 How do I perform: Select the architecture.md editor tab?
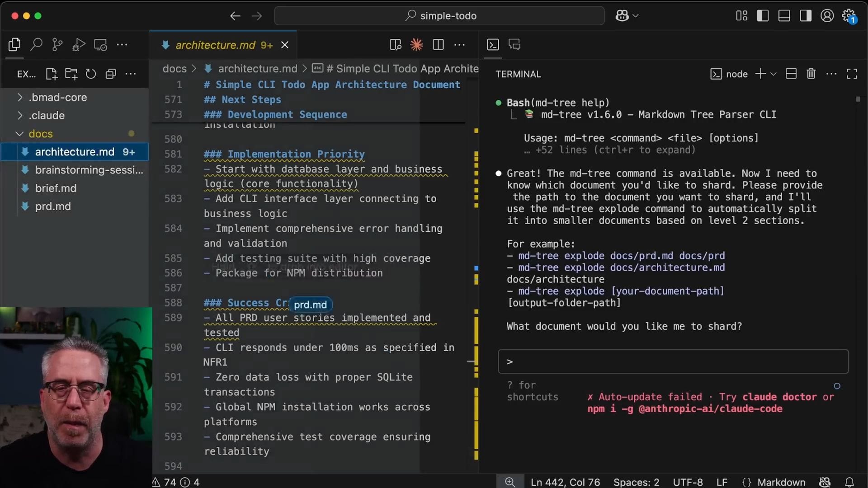pyautogui.click(x=215, y=45)
